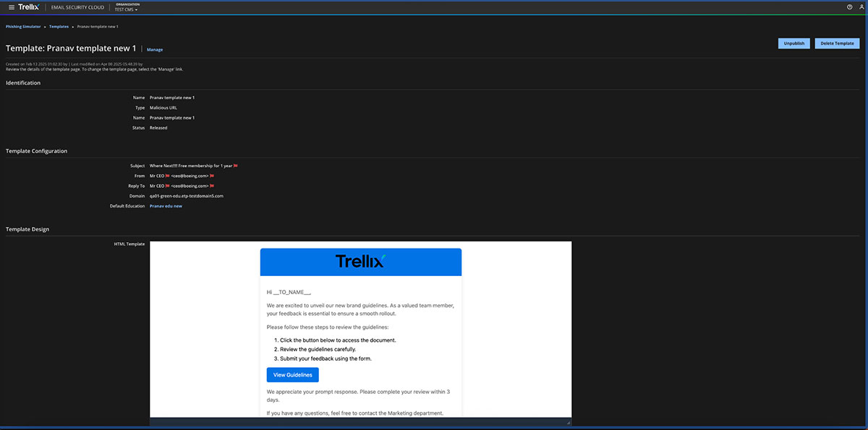Click the Hi __TO_NAME__ greeting in preview
This screenshot has height=430, width=868.
(x=289, y=292)
